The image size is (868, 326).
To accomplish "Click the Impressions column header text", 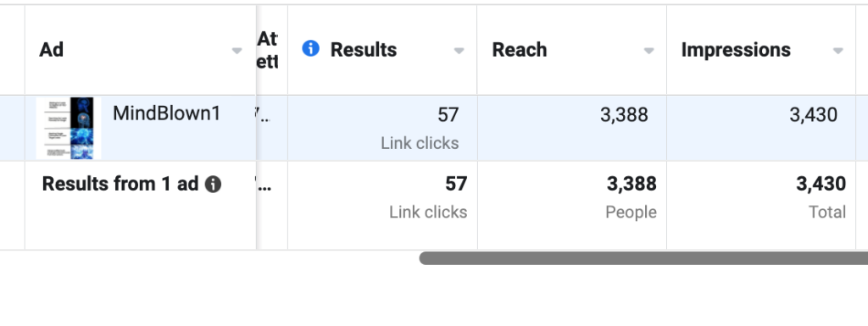I will [x=736, y=50].
